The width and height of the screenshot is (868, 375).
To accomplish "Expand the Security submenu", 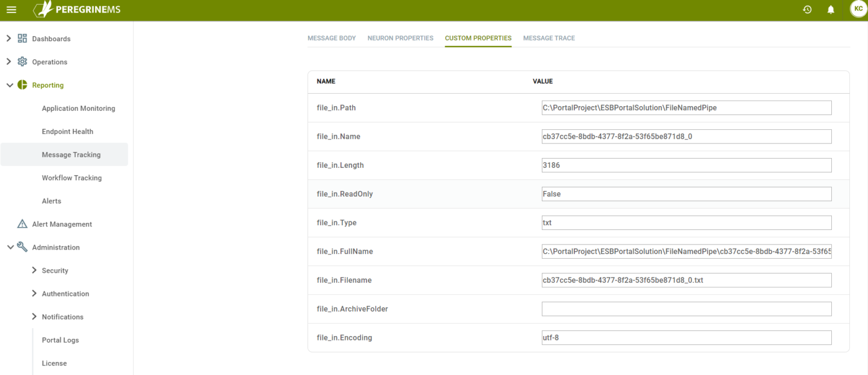I will [x=34, y=271].
